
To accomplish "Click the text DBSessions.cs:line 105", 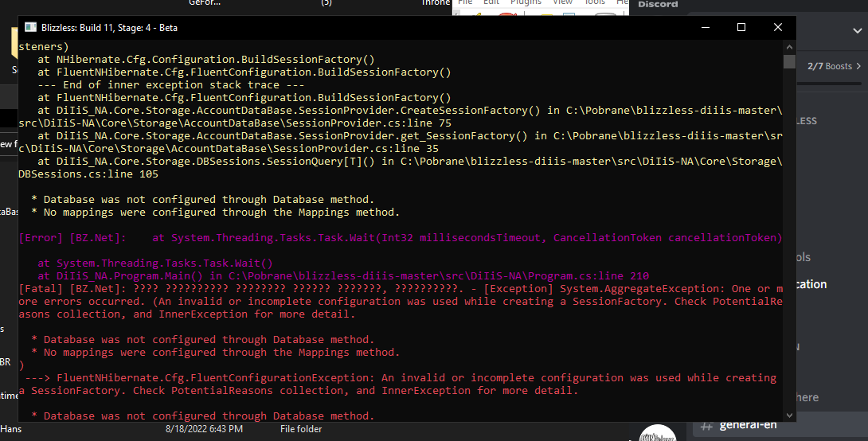I will coord(88,174).
